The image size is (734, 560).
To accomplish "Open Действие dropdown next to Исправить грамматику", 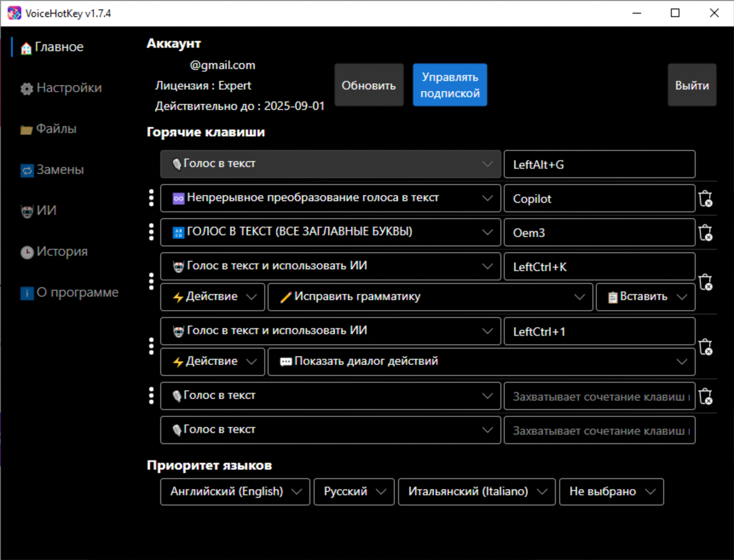I will coord(213,297).
